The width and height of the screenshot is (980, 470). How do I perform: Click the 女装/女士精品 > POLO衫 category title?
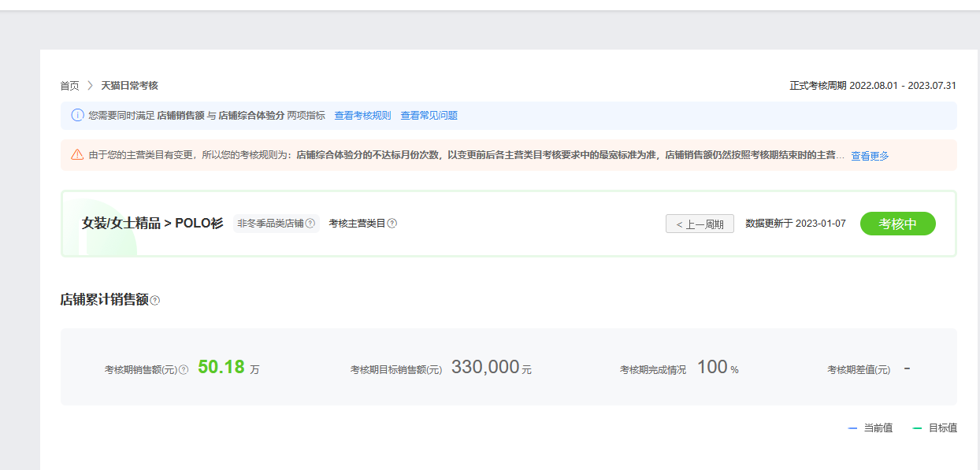(x=153, y=224)
